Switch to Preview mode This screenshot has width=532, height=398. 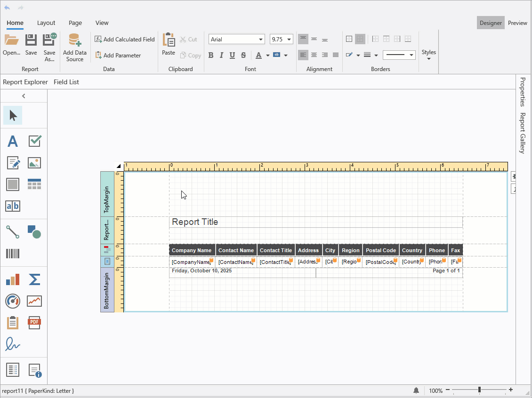tap(517, 23)
